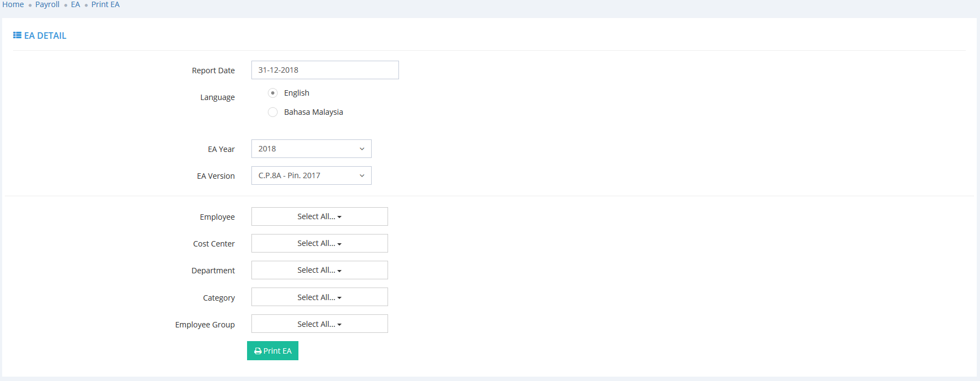The height and width of the screenshot is (381, 980).
Task: Click the printer icon on Print EA
Action: [x=258, y=351]
